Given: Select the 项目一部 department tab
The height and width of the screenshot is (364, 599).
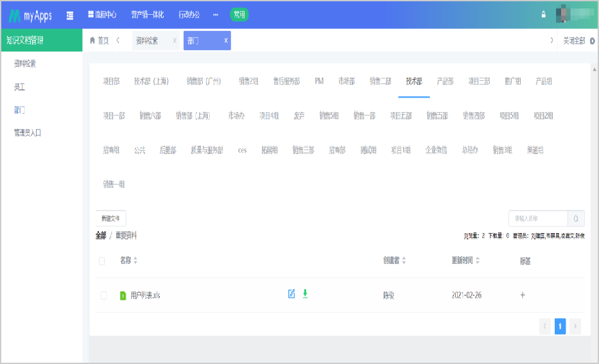Looking at the screenshot, I should pyautogui.click(x=114, y=116).
